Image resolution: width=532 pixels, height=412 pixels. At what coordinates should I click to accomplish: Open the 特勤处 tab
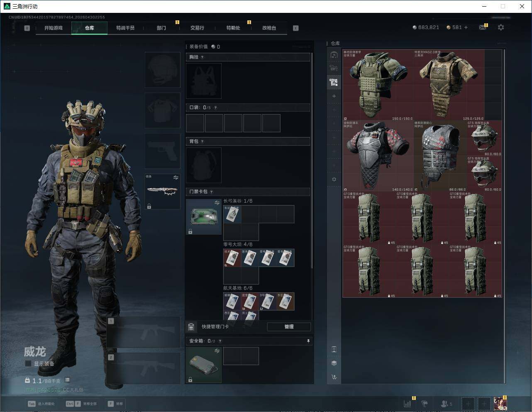coord(233,28)
